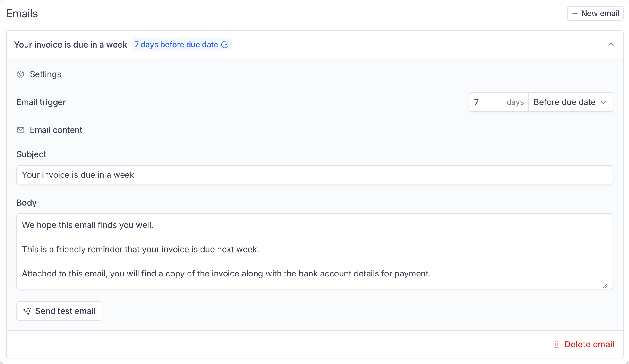Collapse the email panel with chevron up
This screenshot has width=629, height=364.
click(x=611, y=45)
